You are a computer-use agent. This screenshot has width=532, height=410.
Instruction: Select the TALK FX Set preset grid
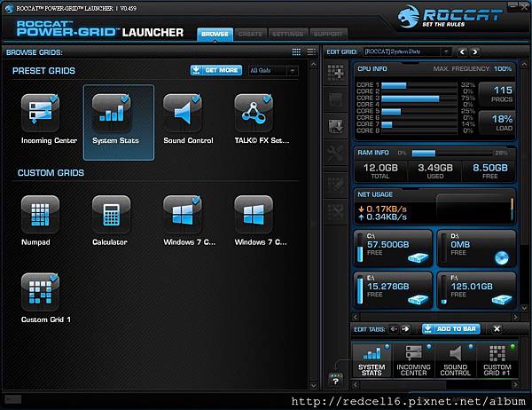[254, 113]
